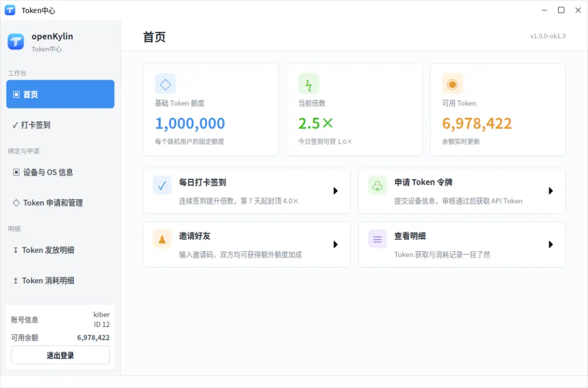588x388 pixels.
Task: Open Token 发放明细 in sidebar
Action: [x=60, y=250]
